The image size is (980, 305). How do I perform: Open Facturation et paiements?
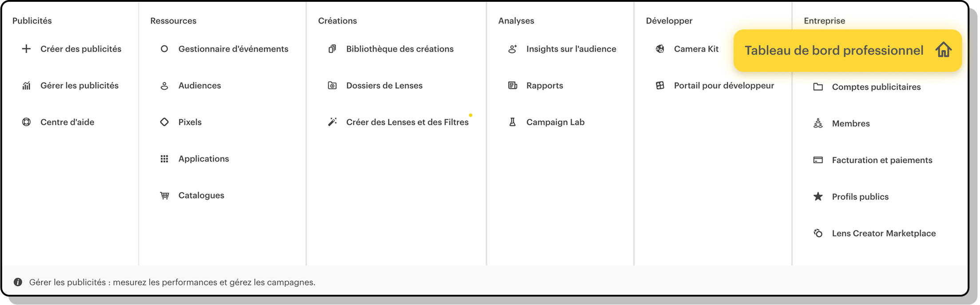pyautogui.click(x=882, y=160)
